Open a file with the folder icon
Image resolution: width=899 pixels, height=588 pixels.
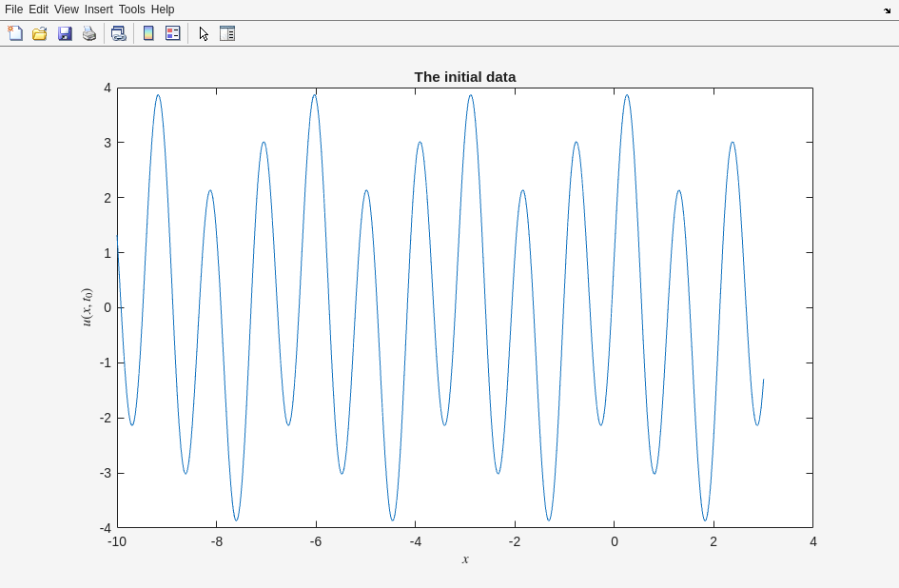(x=40, y=33)
